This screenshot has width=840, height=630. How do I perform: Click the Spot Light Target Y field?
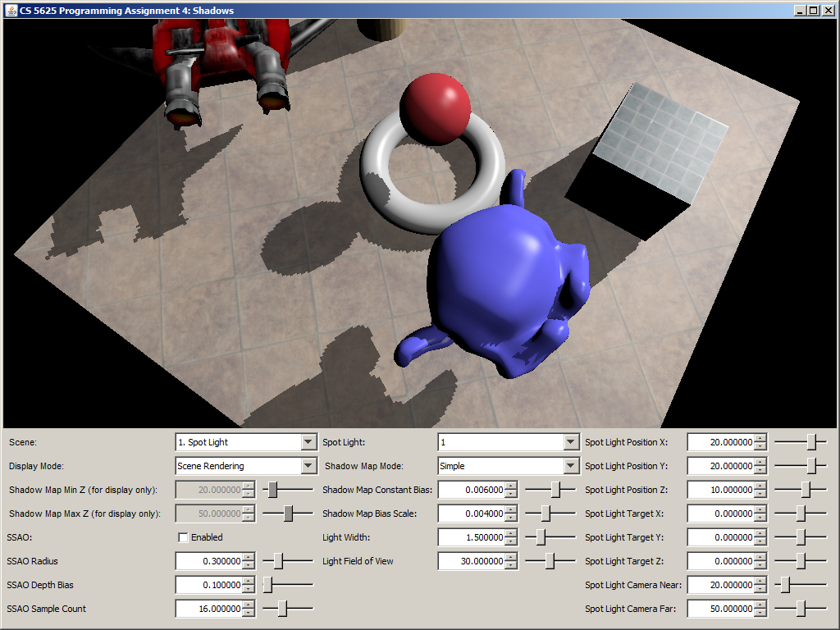[720, 537]
